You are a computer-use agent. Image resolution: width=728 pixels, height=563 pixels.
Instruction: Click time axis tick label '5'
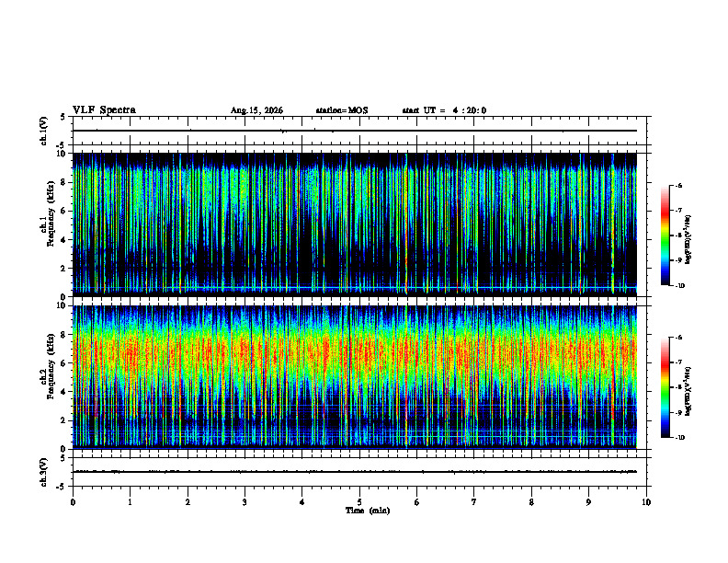coord(359,502)
